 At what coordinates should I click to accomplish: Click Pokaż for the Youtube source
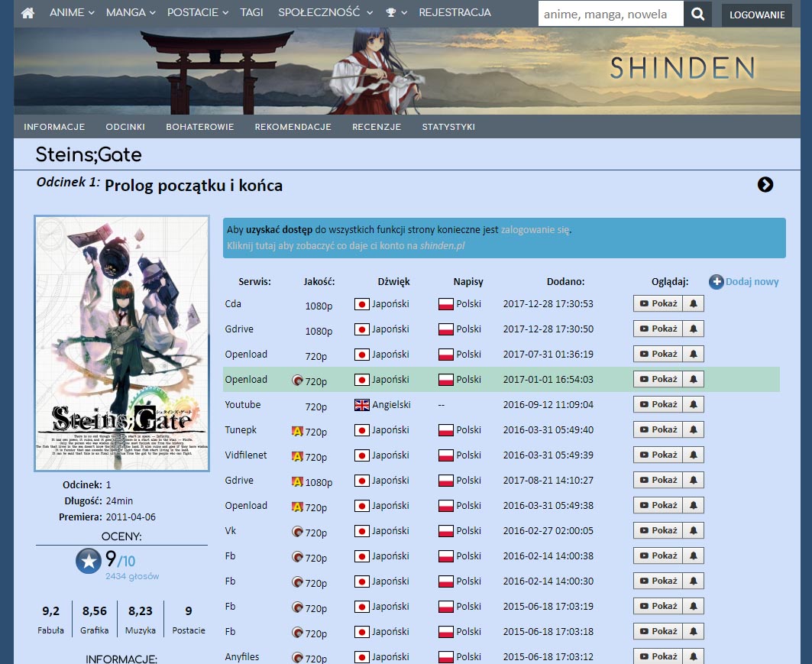[658, 405]
